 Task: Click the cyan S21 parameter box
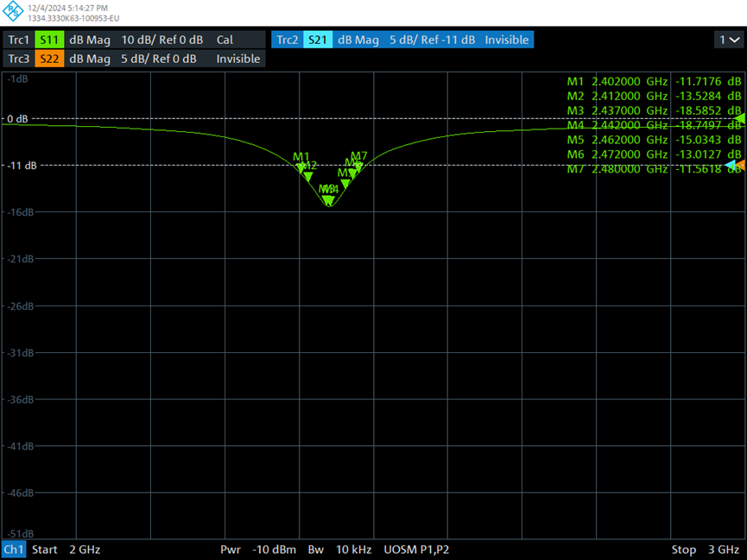point(317,40)
